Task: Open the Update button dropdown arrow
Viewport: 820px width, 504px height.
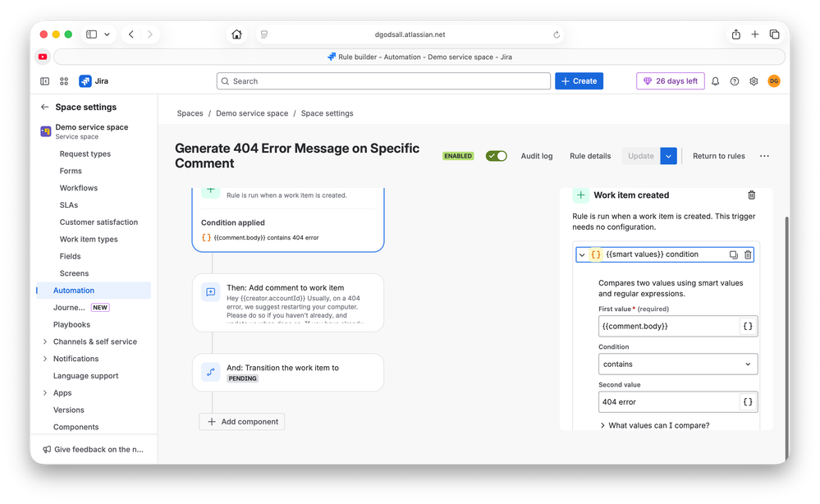Action: 668,156
